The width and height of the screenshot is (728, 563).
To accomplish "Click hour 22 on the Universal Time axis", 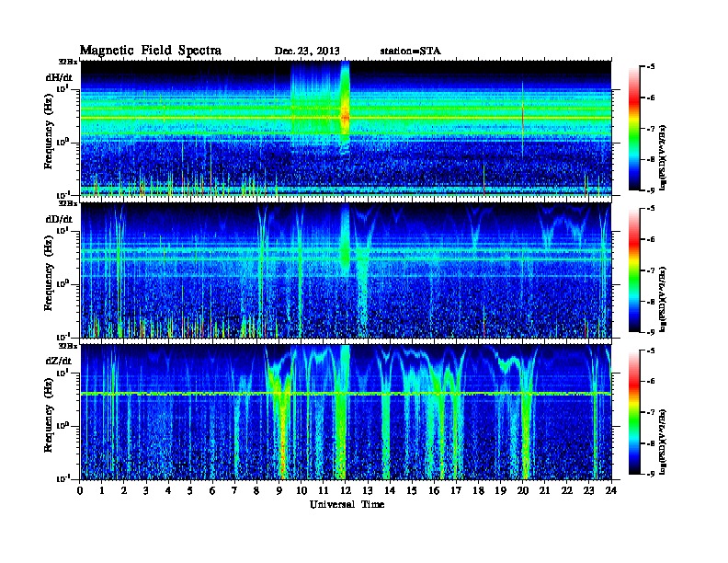I will tap(567, 490).
